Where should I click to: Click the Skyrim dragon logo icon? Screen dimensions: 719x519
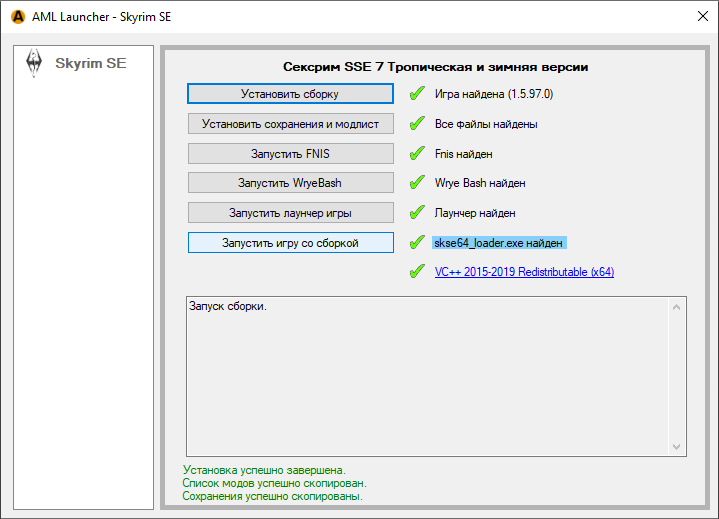(33, 63)
